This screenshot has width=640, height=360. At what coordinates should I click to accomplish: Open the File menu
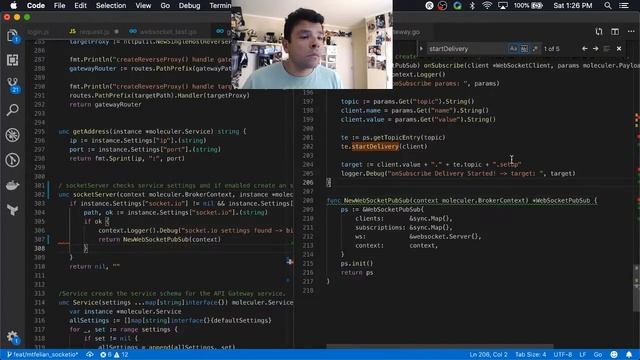pyautogui.click(x=60, y=5)
